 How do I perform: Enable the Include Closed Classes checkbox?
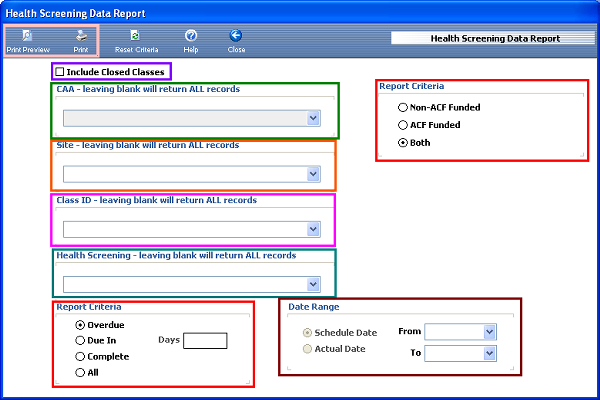coord(60,72)
